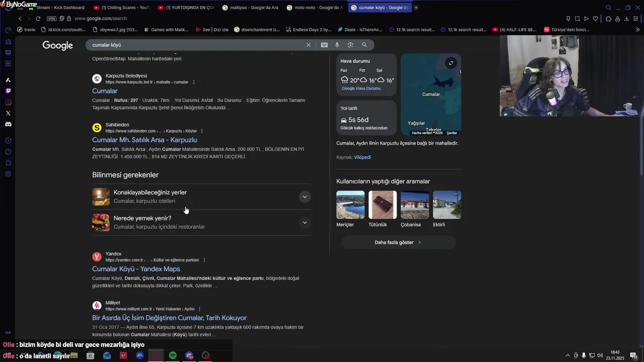Screen dimensions: 644x362
Task: Show hidden system tray icons chevron
Action: coord(568,355)
